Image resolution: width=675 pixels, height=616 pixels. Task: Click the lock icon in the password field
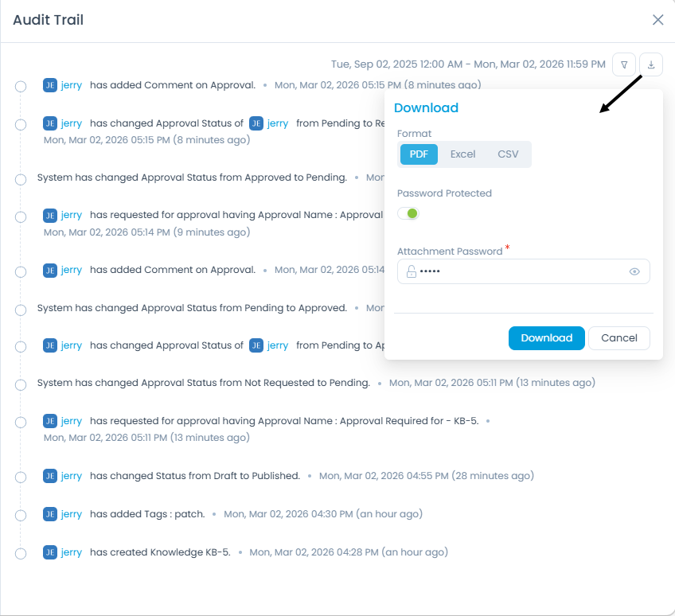pos(409,271)
